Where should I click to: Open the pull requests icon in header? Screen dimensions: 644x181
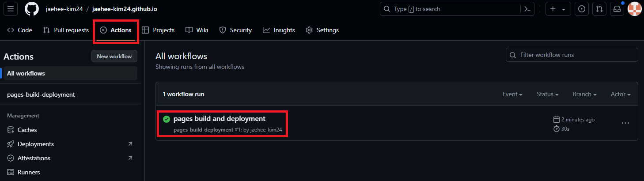point(599,9)
